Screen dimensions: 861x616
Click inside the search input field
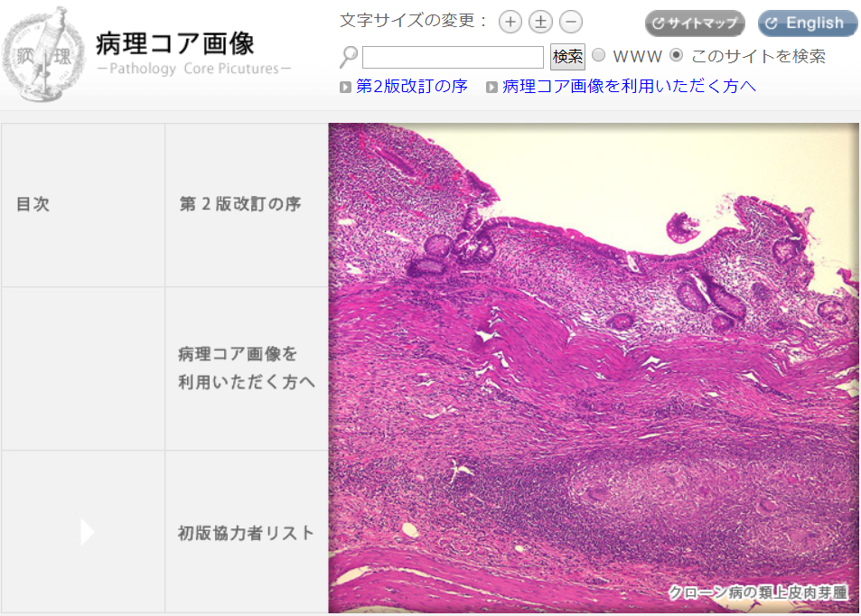(x=452, y=55)
